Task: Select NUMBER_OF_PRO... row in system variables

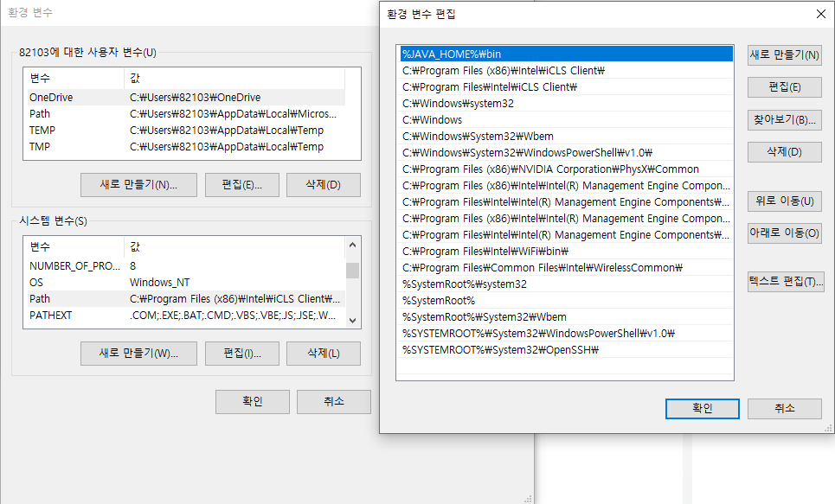Action: (185, 266)
